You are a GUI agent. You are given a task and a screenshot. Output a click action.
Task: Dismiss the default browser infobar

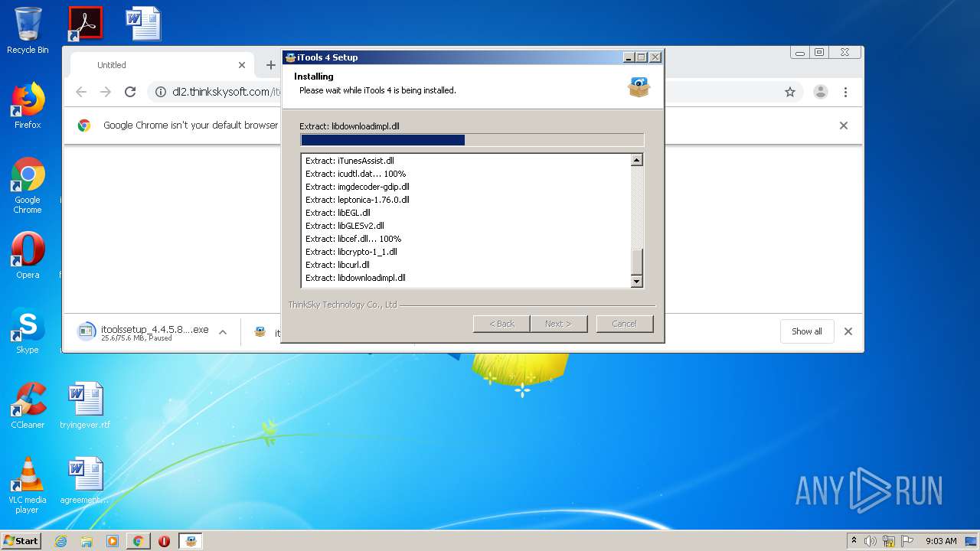(x=844, y=126)
